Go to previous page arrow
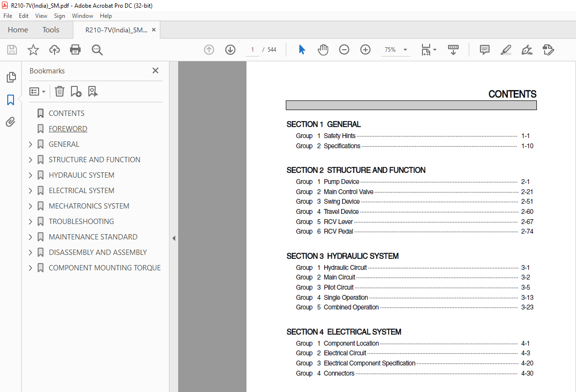The image size is (576, 392). pos(209,50)
